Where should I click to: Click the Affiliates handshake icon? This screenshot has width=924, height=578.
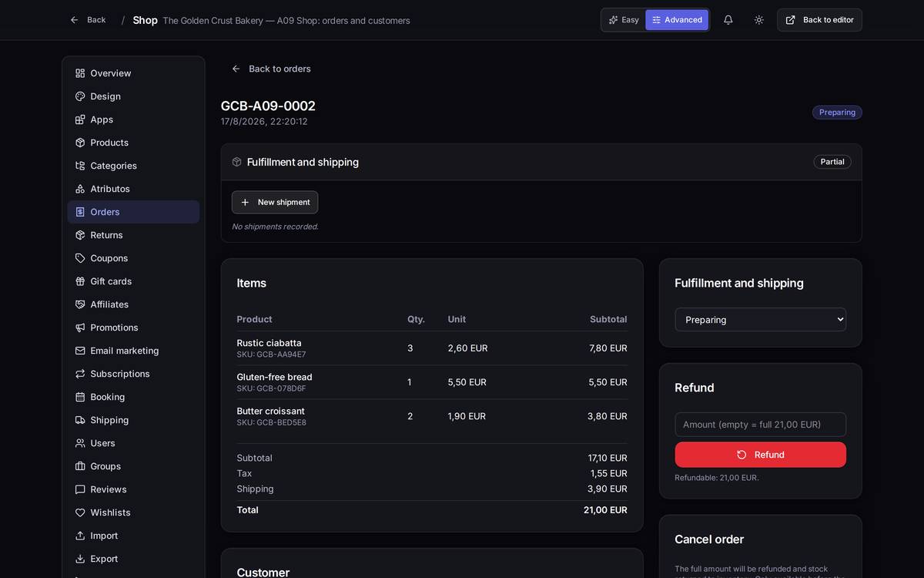pyautogui.click(x=80, y=304)
